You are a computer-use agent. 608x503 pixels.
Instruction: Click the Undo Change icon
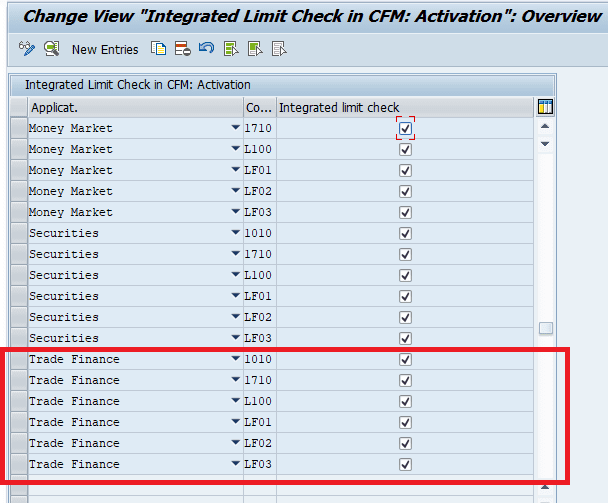pos(206,49)
